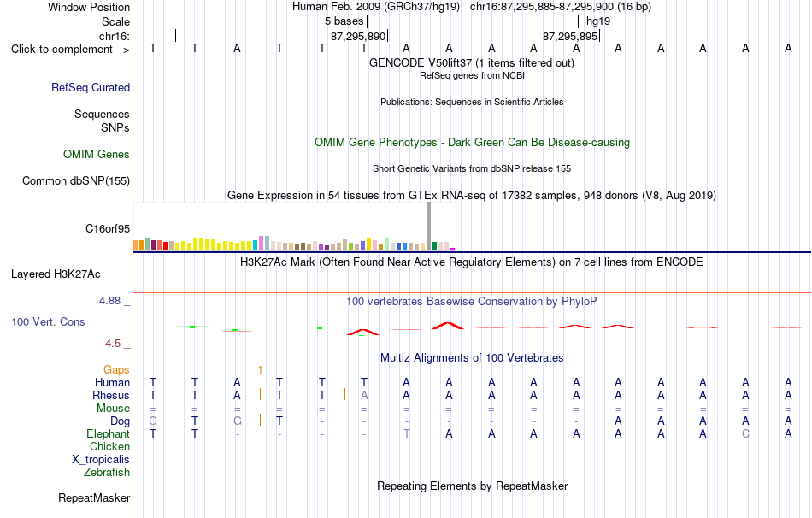
Task: Open the RefSeq Curated track label
Action: [x=91, y=87]
